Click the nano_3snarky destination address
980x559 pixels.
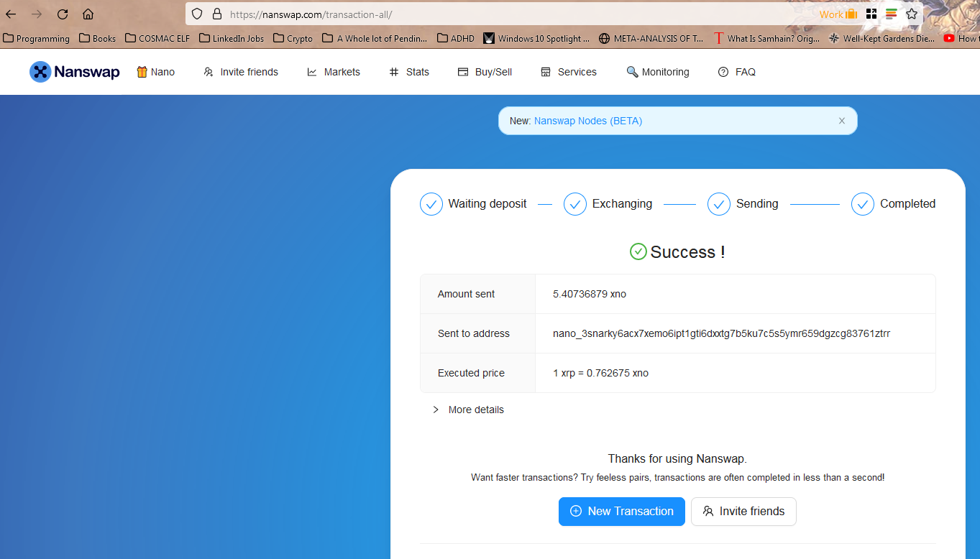coord(721,333)
